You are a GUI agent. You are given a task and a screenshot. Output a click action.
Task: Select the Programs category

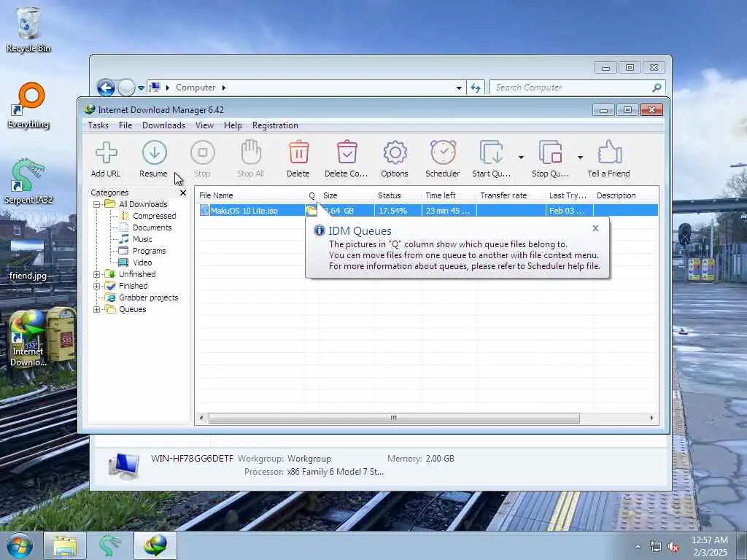[x=149, y=251]
